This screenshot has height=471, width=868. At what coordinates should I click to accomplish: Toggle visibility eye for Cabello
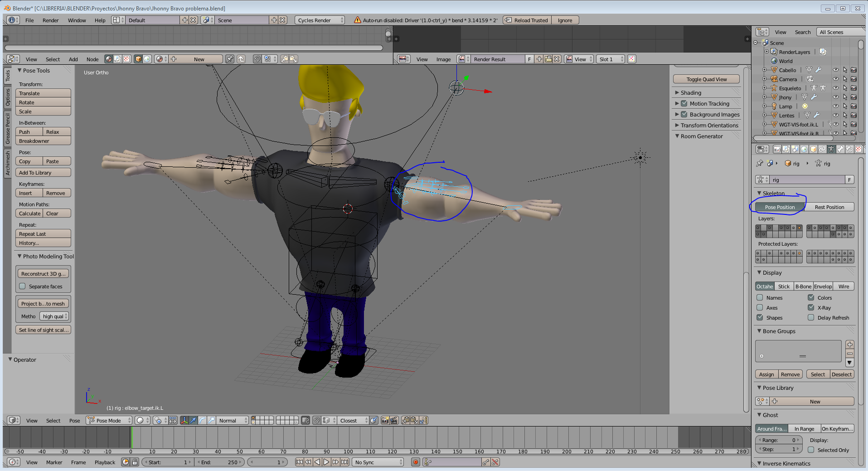[x=835, y=70]
